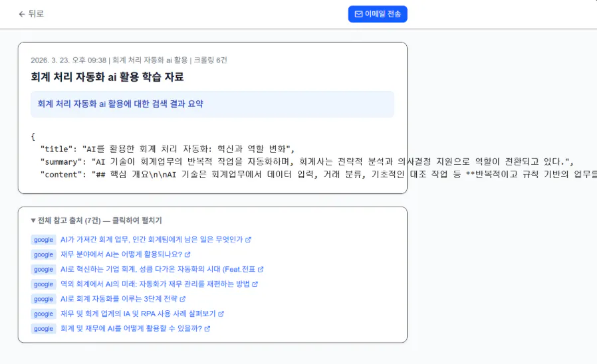597x364 pixels.
Task: Click the JSON "title" line text
Action: [x=168, y=149]
